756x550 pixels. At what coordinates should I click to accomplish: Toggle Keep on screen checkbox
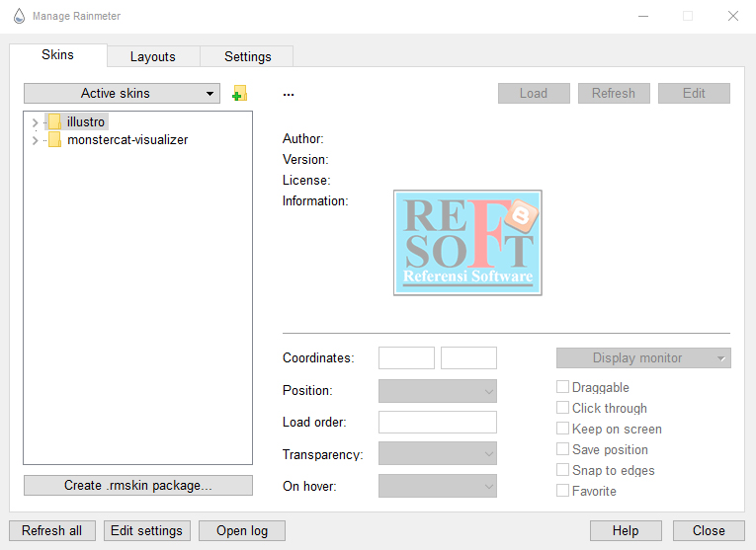[562, 429]
